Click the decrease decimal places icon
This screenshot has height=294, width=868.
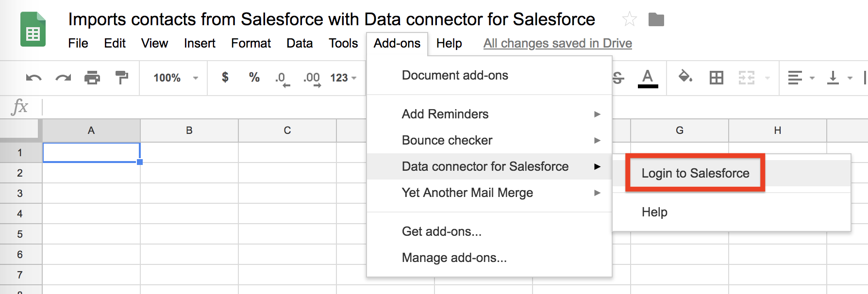pos(283,79)
